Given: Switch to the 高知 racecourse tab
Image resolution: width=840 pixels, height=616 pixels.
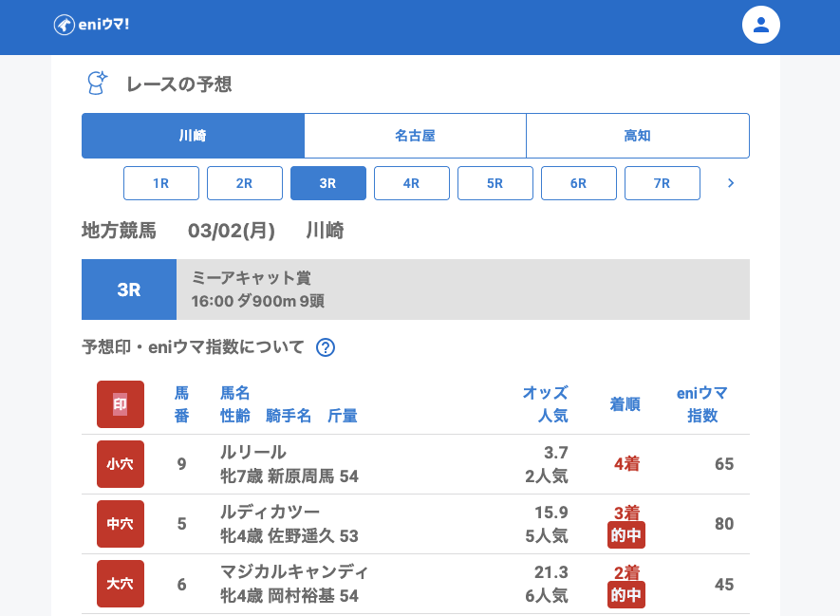Looking at the screenshot, I should 637,136.
